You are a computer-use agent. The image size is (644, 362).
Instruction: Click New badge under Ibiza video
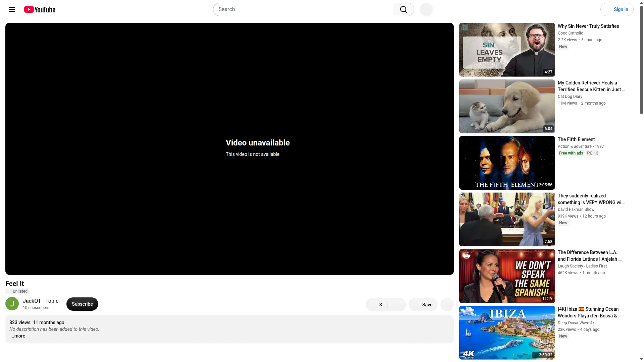563,336
